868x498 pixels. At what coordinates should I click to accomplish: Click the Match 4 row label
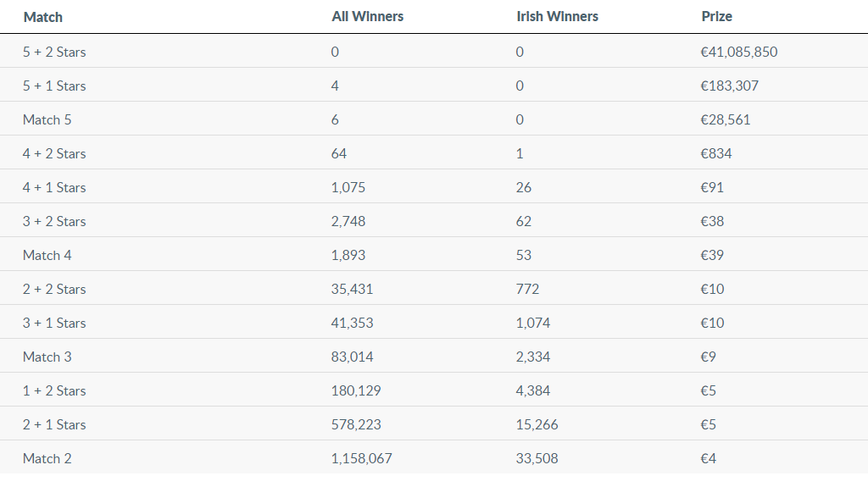pos(47,255)
